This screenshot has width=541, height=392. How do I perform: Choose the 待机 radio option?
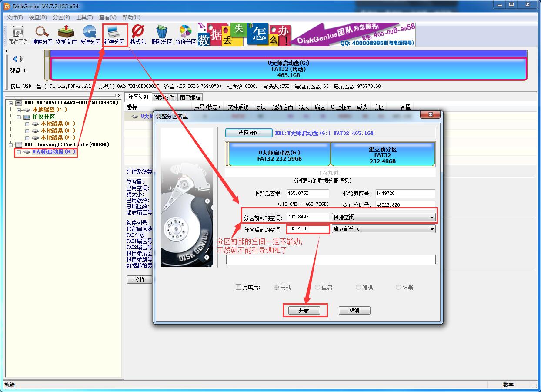pos(358,287)
